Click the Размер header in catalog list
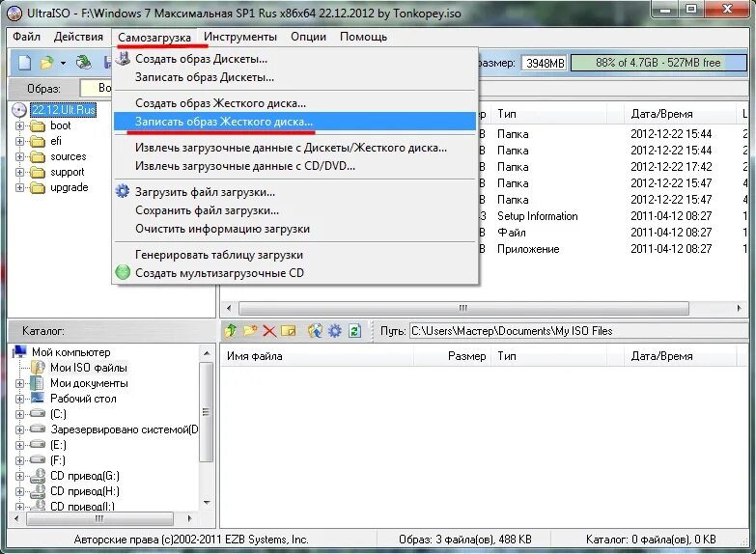Screen dimensions: 756x554 coord(452,356)
